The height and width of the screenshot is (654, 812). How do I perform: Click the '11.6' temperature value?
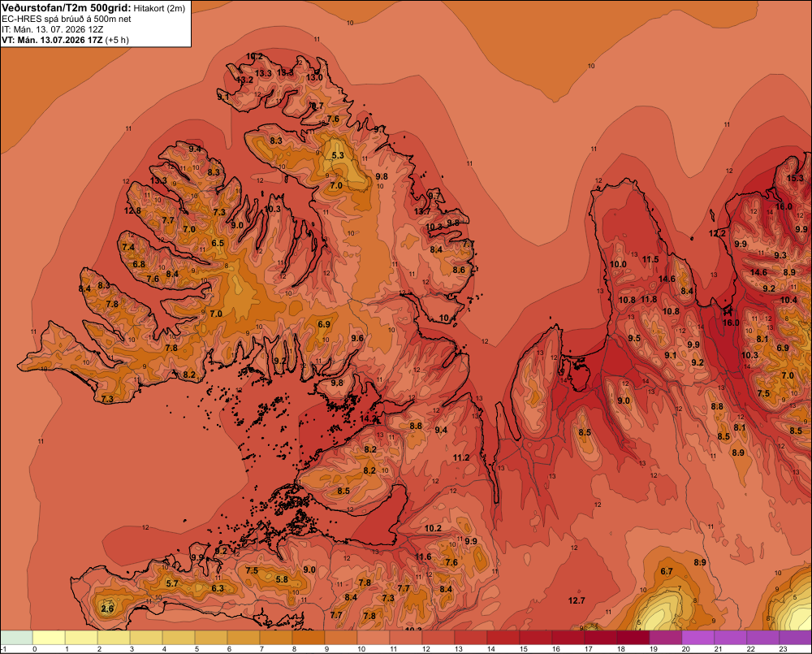coord(423,557)
